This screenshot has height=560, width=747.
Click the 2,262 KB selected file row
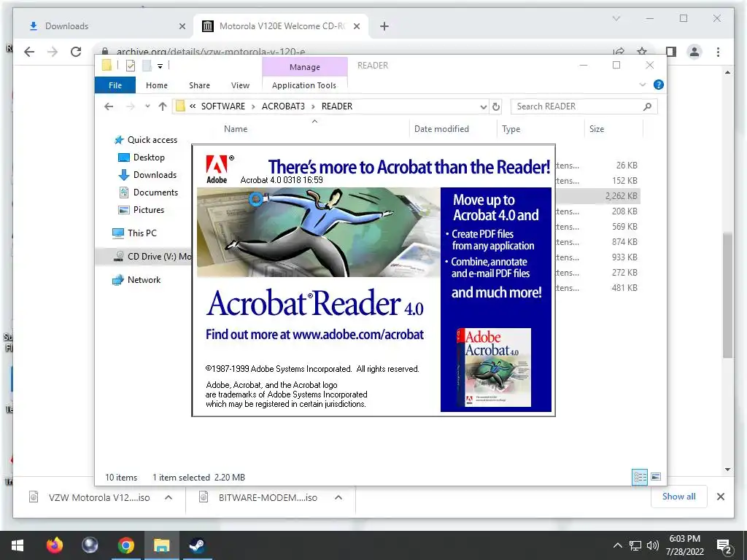click(597, 195)
